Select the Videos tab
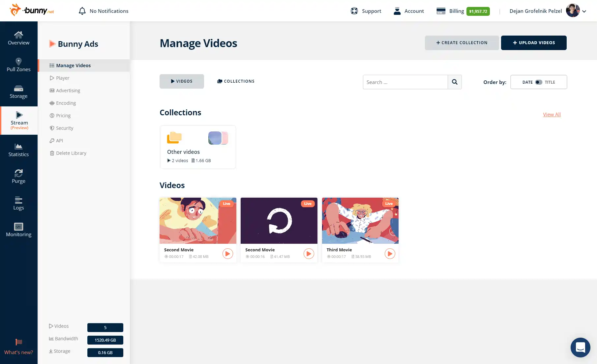Screen dimensions: 597x364 tap(182, 81)
